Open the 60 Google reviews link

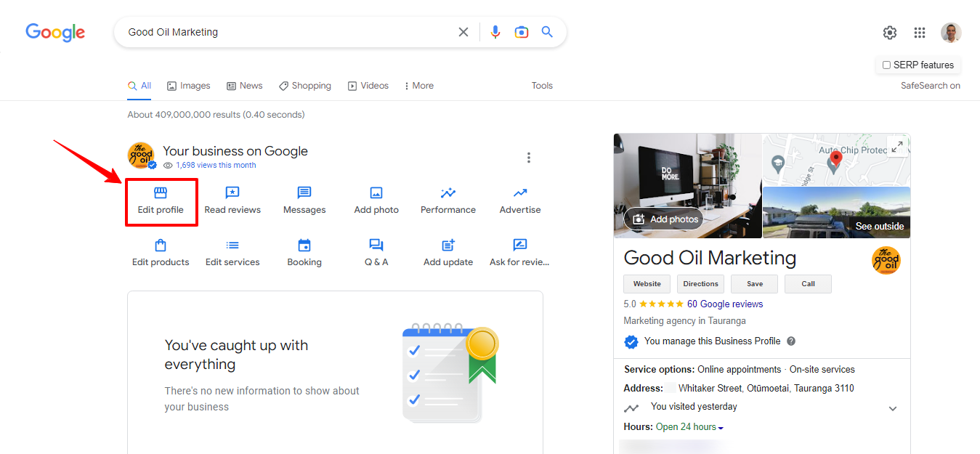click(725, 304)
